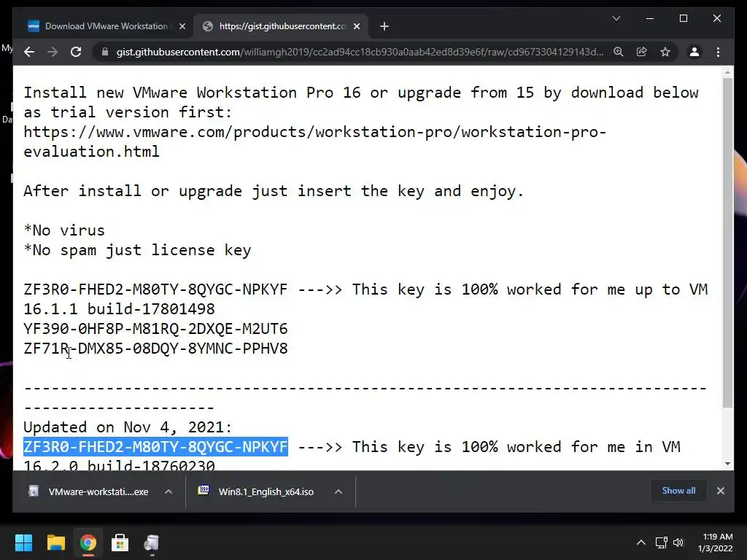Maximize the Chrome window
This screenshot has width=747, height=560.
pos(683,18)
